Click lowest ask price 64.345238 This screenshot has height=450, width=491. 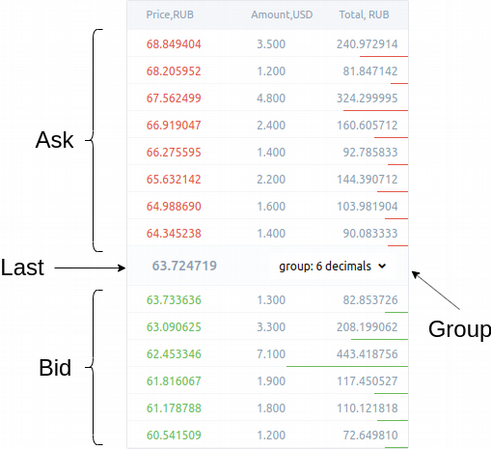click(174, 233)
